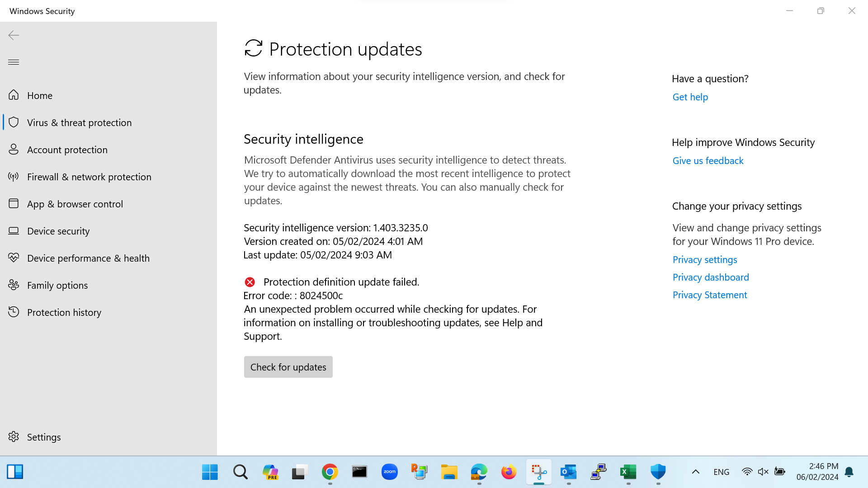Open Device performance & health
Image resolution: width=868 pixels, height=488 pixels.
108,258
